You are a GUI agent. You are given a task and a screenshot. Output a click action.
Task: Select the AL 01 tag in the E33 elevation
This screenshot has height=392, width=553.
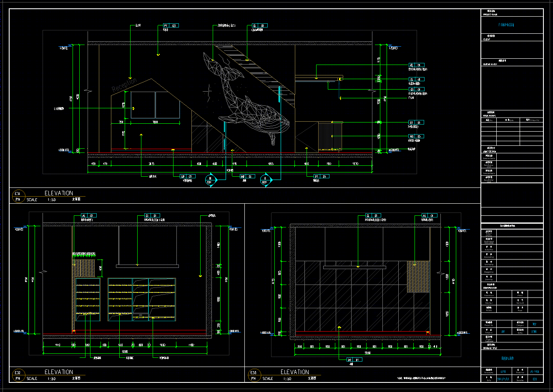coord(88,216)
